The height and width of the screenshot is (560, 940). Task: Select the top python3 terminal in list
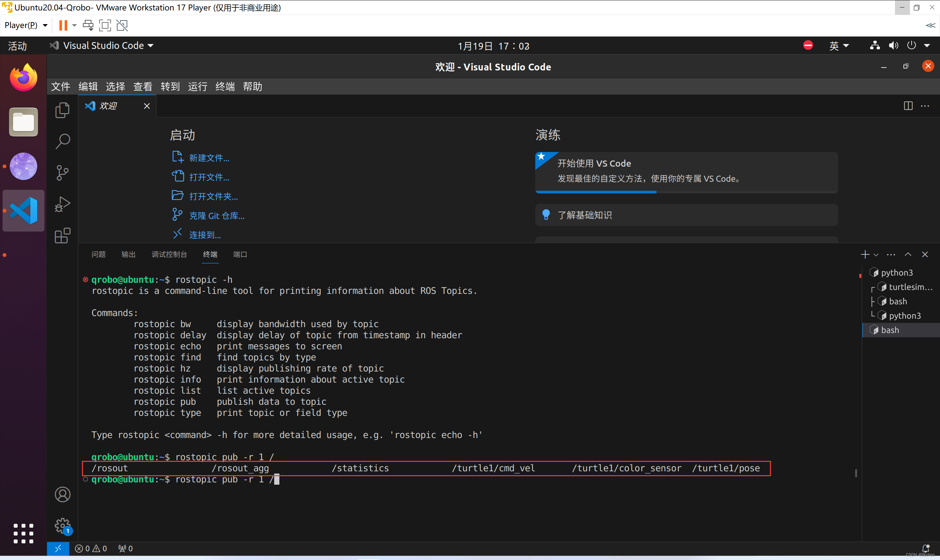point(901,273)
